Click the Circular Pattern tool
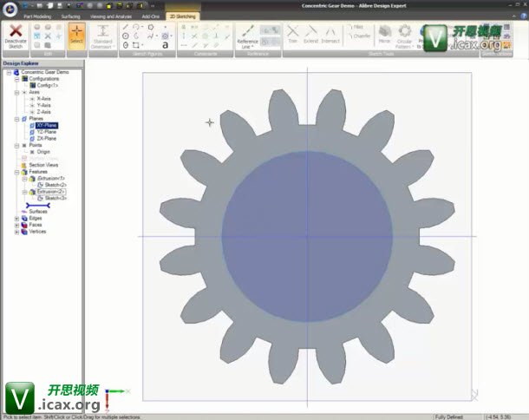The image size is (529, 420). (404, 36)
